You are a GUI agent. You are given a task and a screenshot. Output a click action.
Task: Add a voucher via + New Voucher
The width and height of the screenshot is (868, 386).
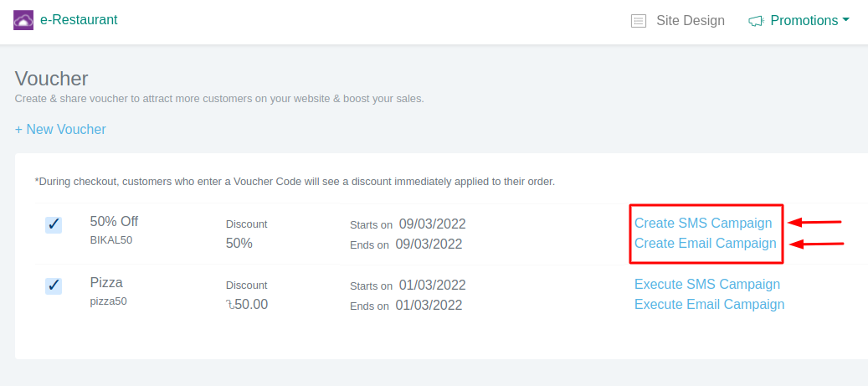tap(60, 130)
